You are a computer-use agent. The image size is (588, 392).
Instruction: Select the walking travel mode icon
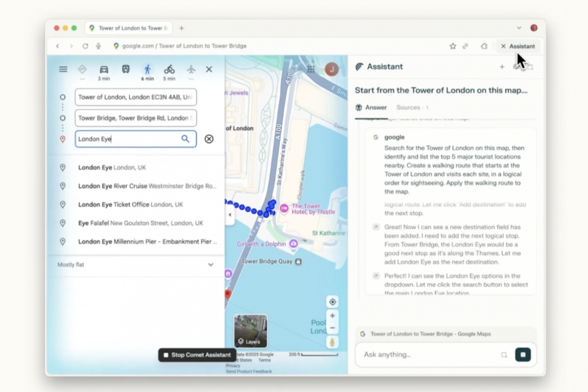click(x=147, y=70)
